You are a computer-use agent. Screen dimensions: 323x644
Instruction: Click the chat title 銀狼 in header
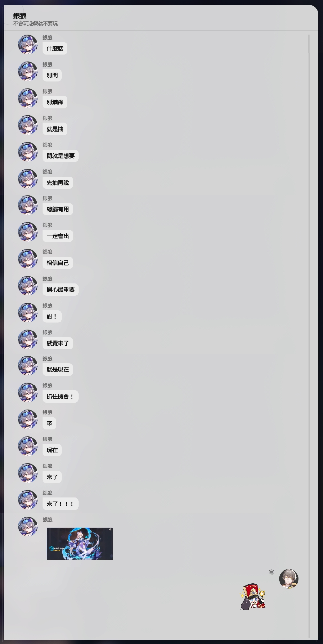20,16
